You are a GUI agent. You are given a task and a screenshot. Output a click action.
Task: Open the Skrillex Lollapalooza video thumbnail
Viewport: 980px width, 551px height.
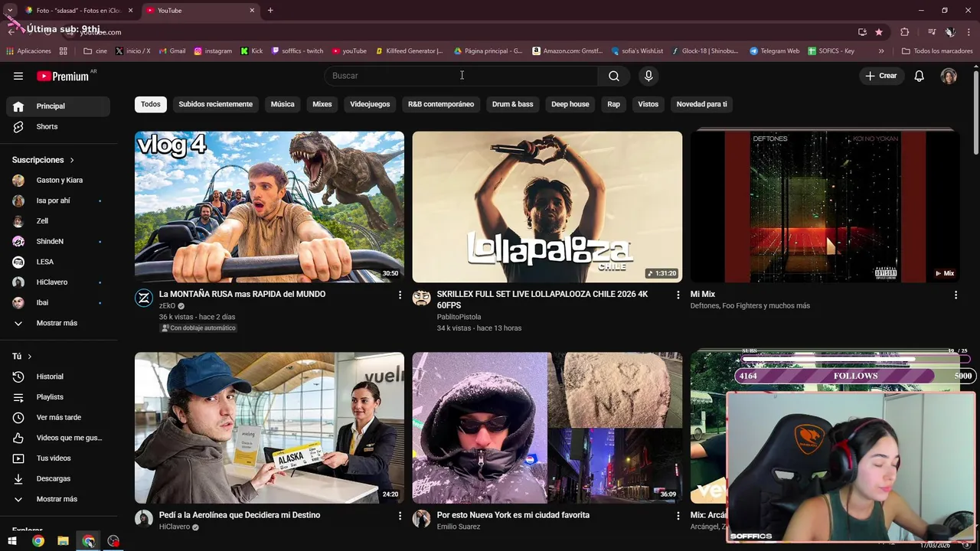click(x=547, y=207)
